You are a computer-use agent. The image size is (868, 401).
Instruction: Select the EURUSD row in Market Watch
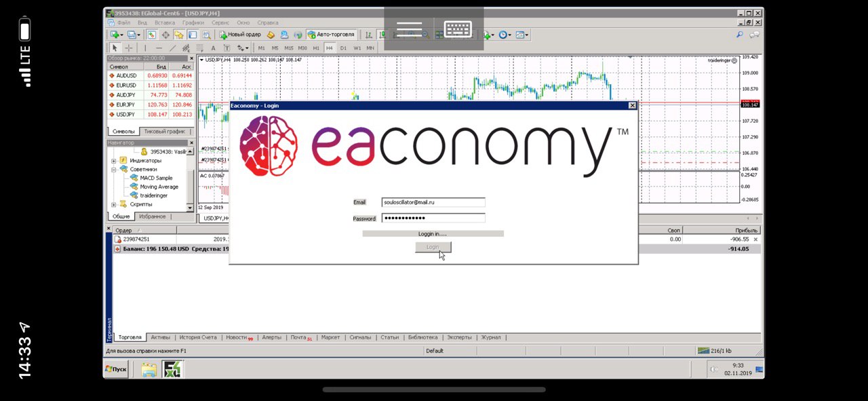pos(150,85)
